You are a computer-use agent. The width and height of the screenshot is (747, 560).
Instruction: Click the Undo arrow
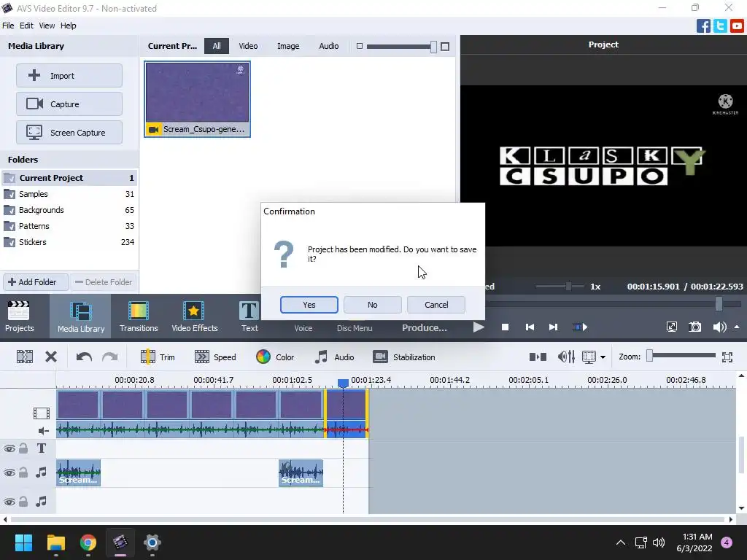pyautogui.click(x=84, y=357)
